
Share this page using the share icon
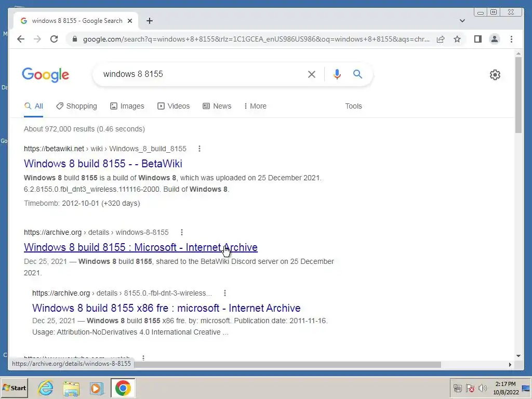click(x=441, y=39)
